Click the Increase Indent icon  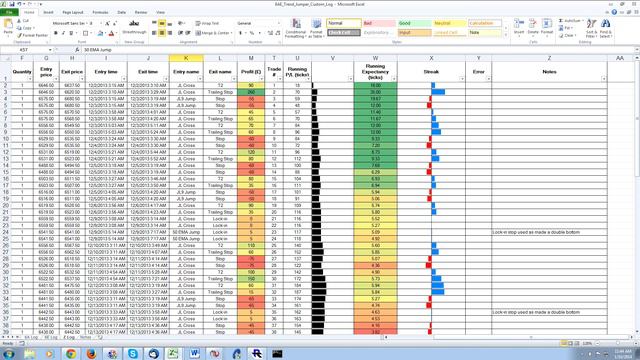point(188,33)
